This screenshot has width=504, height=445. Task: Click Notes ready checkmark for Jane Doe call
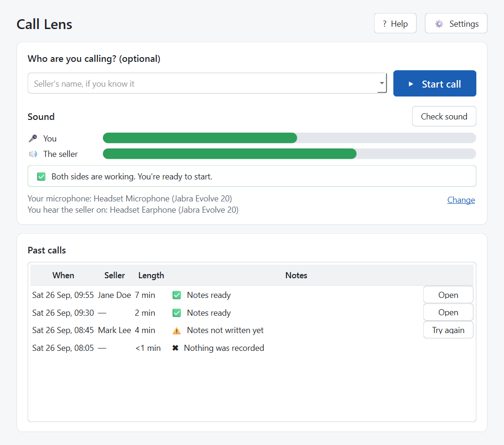click(177, 295)
